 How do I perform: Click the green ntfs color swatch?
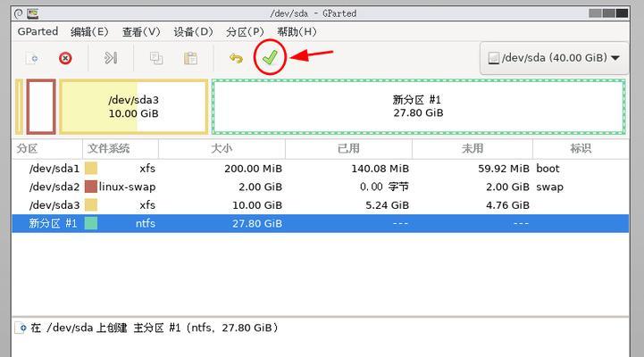tap(91, 223)
